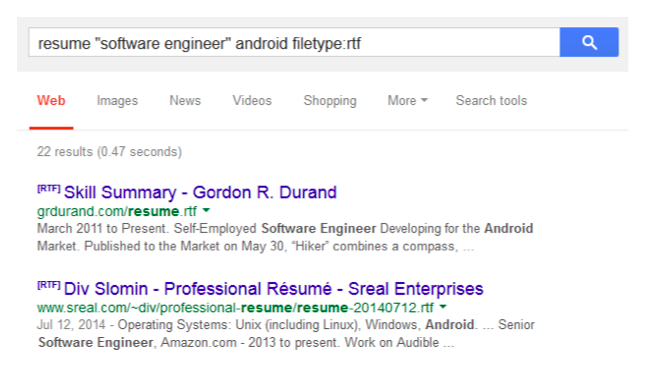Select the Web tab

[51, 100]
